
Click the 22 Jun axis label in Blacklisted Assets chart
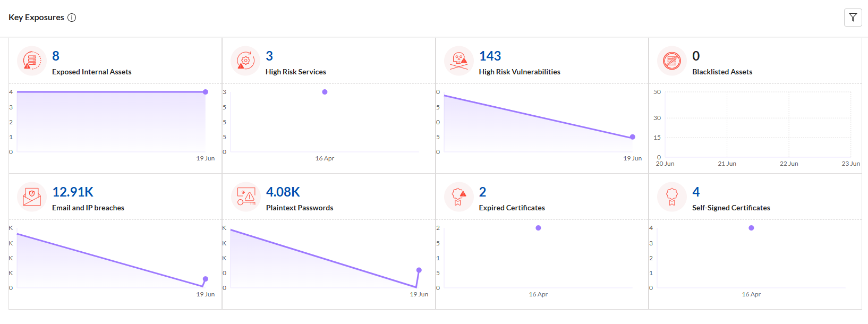tap(789, 164)
